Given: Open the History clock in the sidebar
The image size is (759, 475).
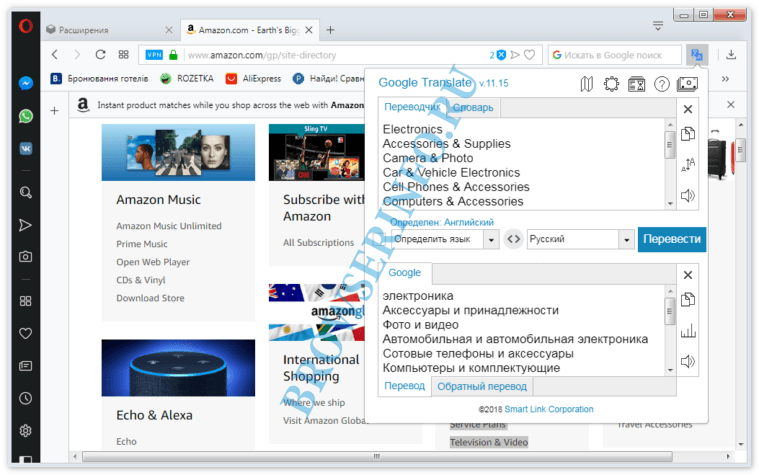Looking at the screenshot, I should tap(26, 398).
